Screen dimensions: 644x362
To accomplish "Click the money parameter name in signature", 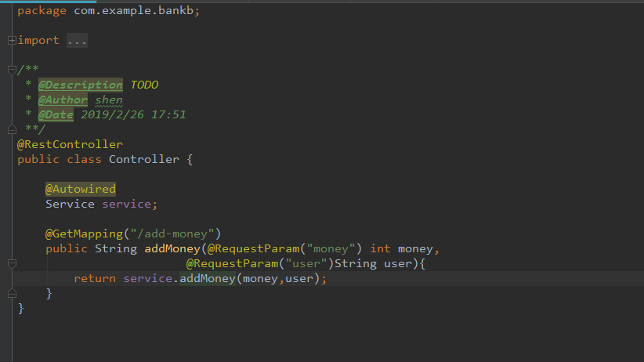I will pyautogui.click(x=415, y=248).
